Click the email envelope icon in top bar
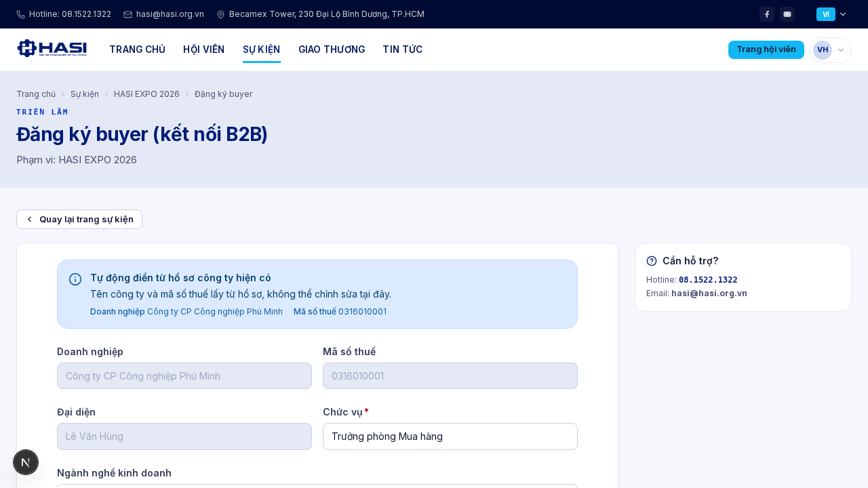The width and height of the screenshot is (868, 488). 127,14
